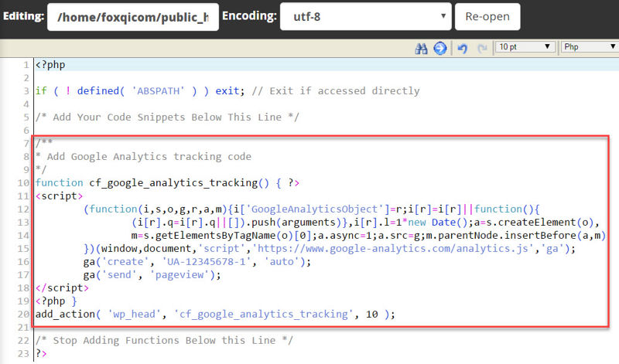
Task: Place cursor on the opening <?php tag
Action: 48,65
